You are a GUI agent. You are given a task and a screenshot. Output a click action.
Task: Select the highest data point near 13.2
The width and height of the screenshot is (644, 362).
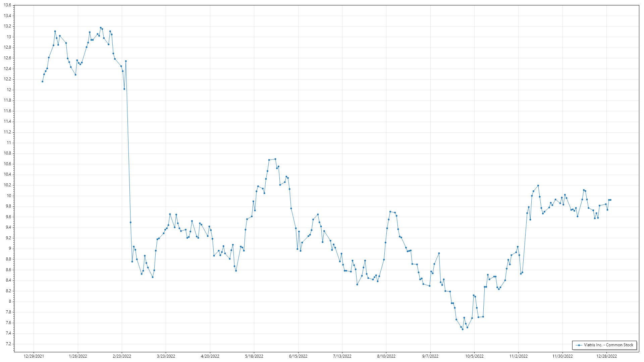101,28
